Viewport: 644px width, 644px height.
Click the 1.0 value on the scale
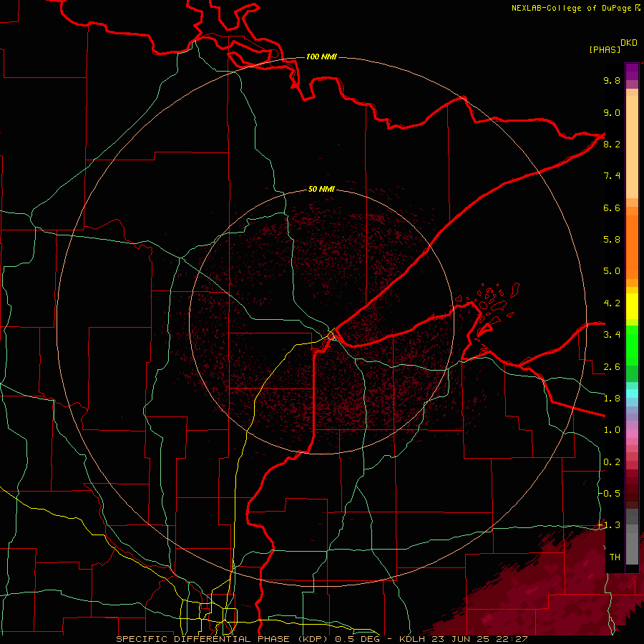(x=612, y=430)
